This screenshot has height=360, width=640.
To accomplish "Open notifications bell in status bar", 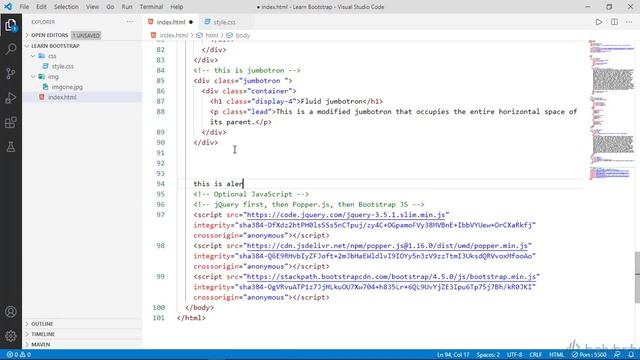I will tap(631, 355).
